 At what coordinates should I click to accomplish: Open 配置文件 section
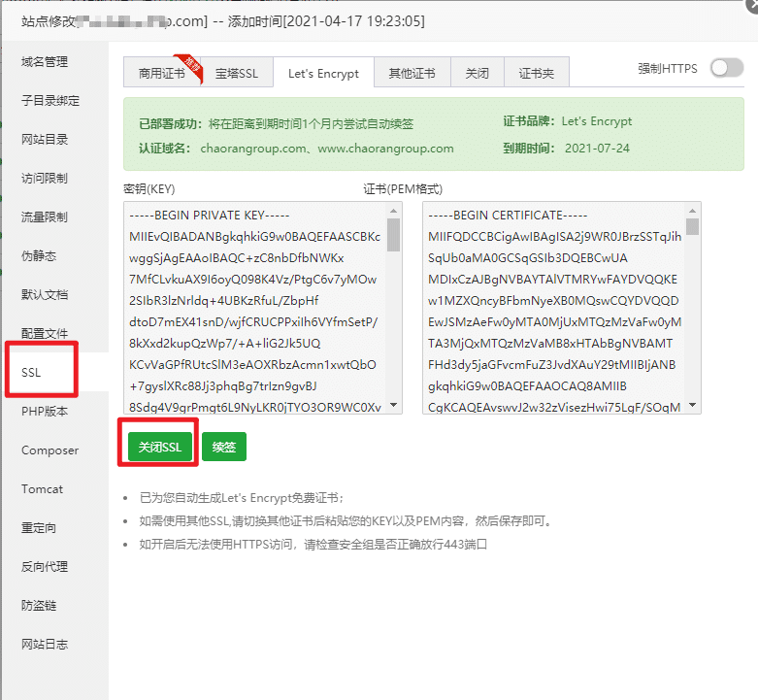pos(45,333)
